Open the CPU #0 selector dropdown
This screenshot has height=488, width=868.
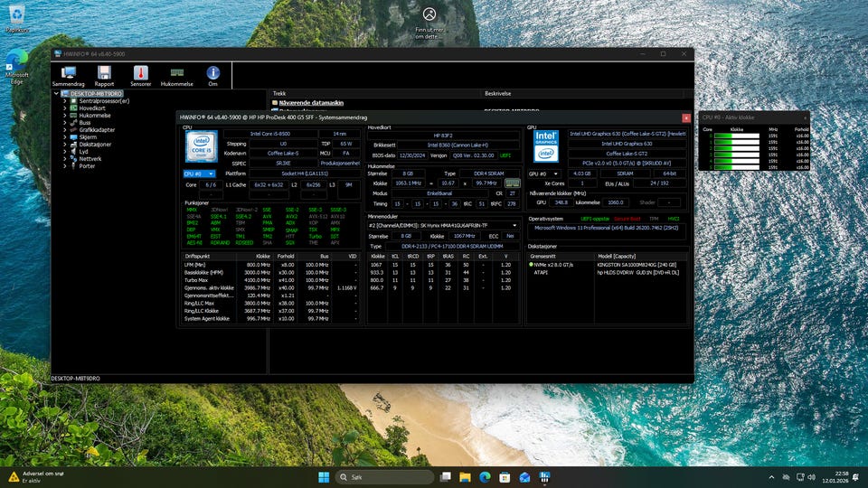point(199,174)
